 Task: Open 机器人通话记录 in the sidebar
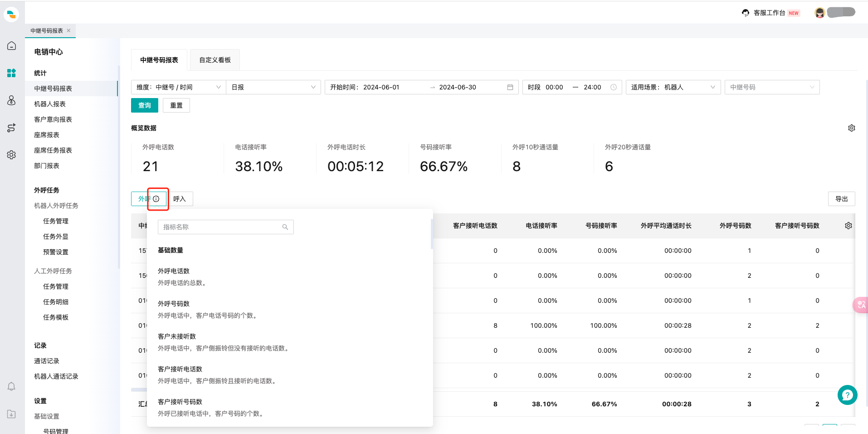pyautogui.click(x=56, y=376)
